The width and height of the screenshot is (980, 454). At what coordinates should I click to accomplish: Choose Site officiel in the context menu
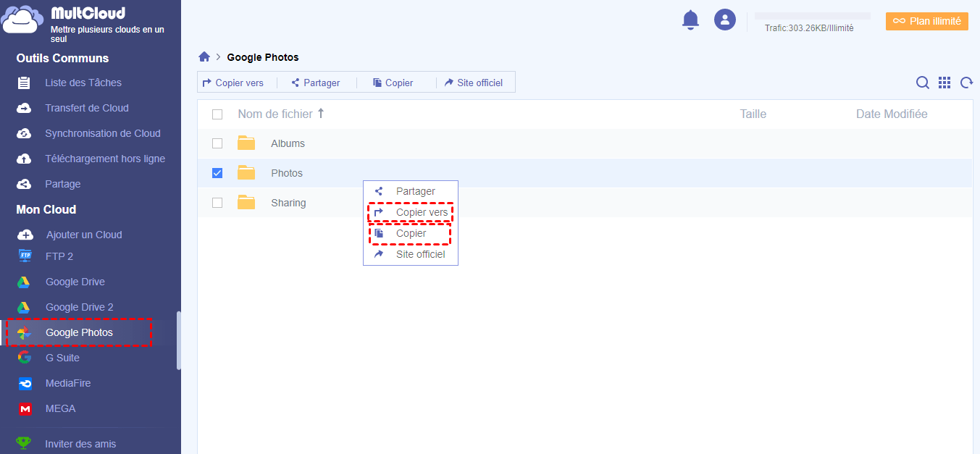click(x=411, y=254)
